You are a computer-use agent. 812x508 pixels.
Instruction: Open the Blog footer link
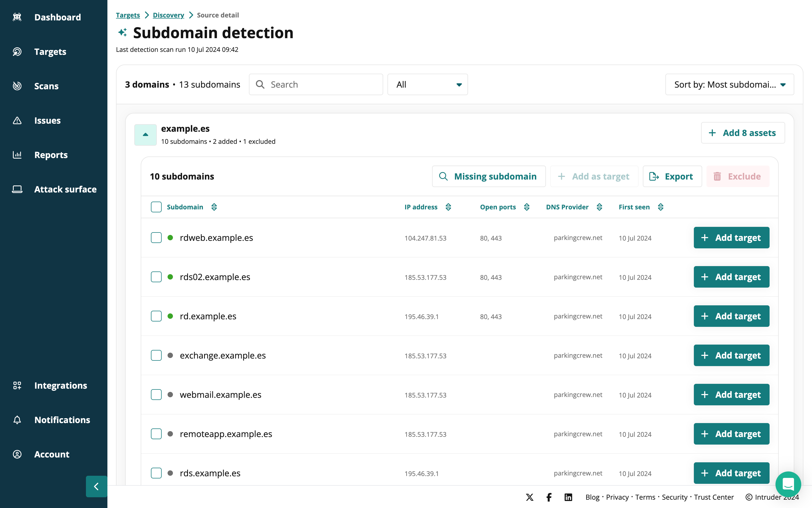coord(592,497)
